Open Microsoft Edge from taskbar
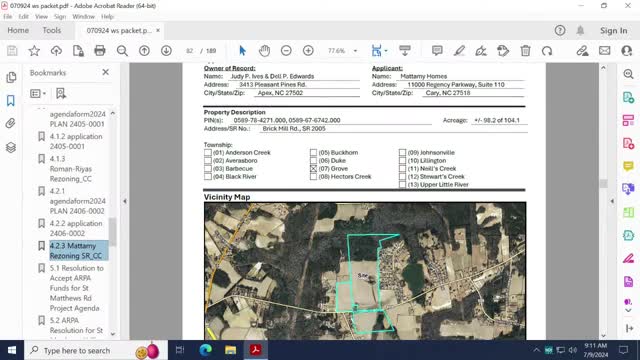The height and width of the screenshot is (360, 640). [206, 350]
